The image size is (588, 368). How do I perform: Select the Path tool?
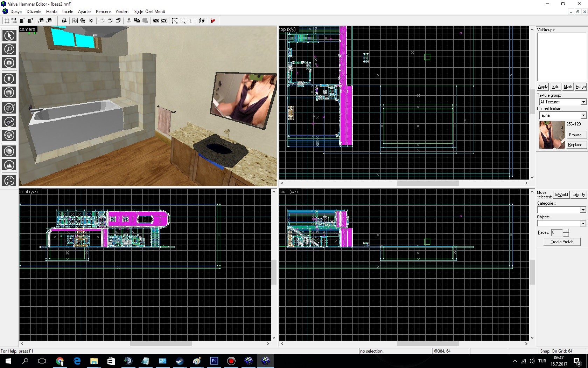tap(9, 180)
